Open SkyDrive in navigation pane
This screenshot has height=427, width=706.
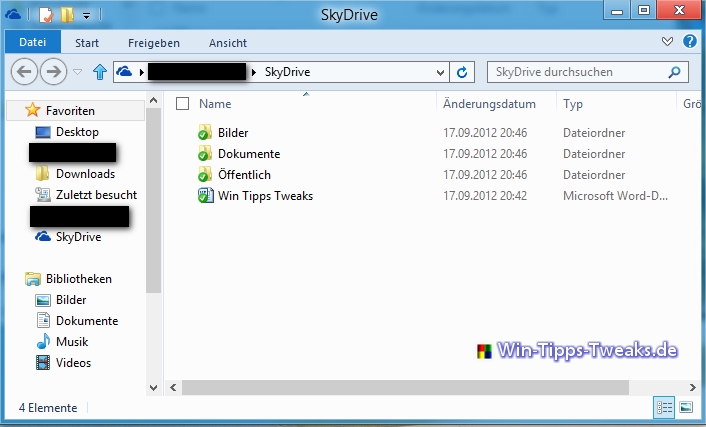78,237
